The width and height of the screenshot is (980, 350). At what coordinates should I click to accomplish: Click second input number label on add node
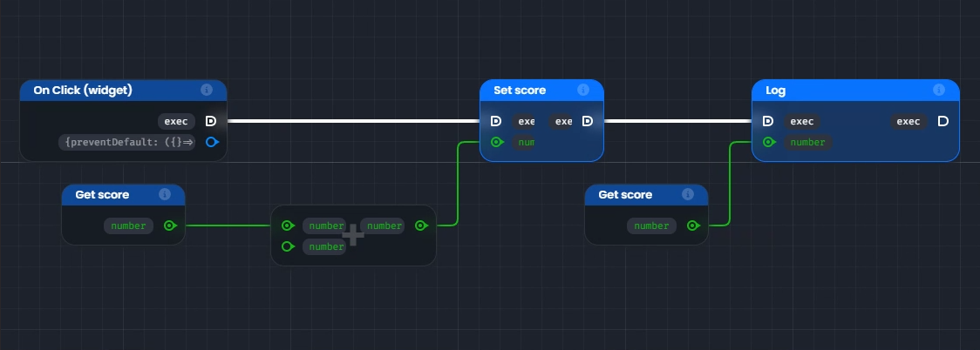[x=324, y=246]
